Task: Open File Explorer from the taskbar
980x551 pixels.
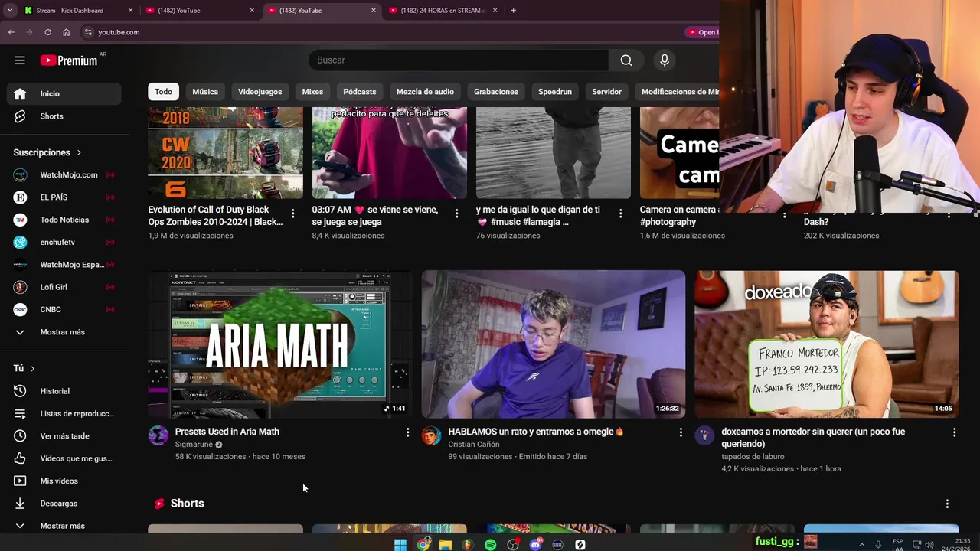Action: tap(446, 545)
